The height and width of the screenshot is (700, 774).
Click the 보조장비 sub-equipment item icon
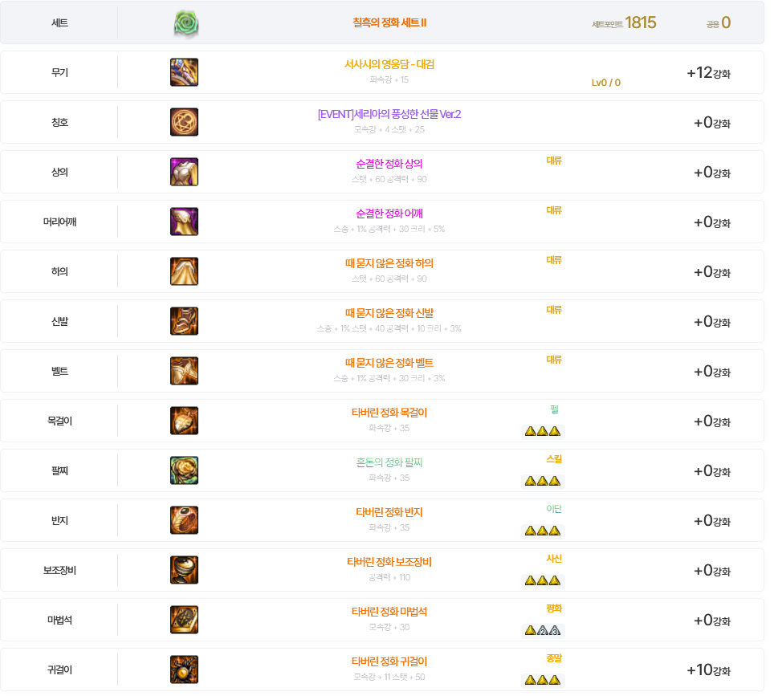point(184,570)
